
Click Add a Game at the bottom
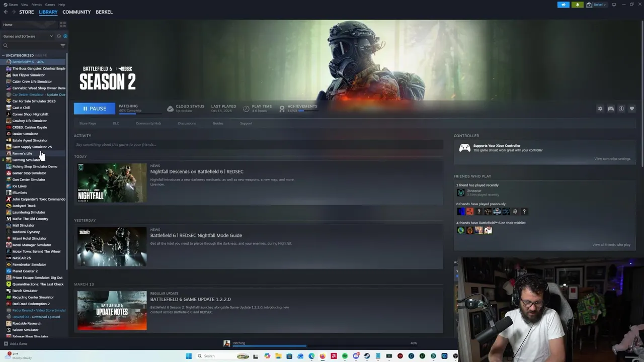15,344
